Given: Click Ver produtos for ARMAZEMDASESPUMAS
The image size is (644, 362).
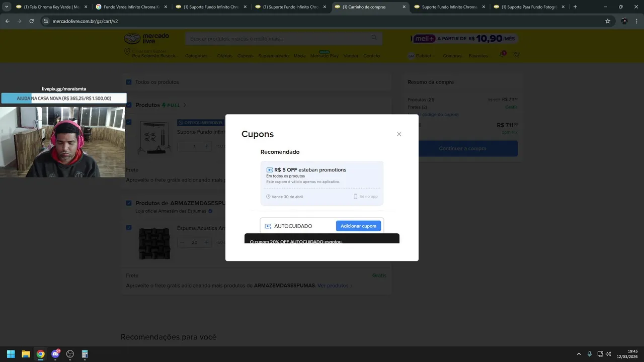Looking at the screenshot, I should [335, 286].
